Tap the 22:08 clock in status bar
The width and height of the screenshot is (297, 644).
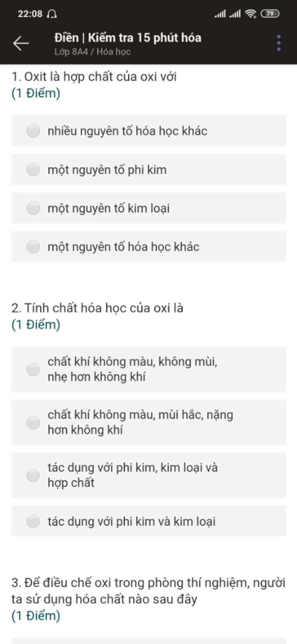click(30, 14)
